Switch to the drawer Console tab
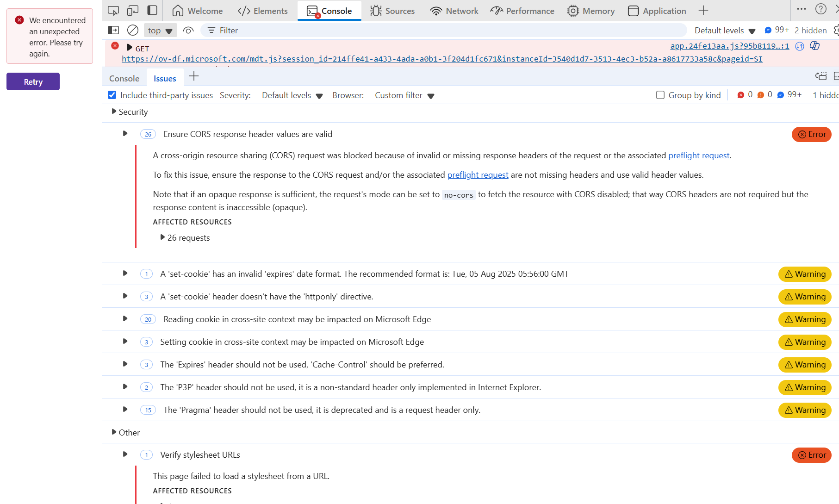 tap(124, 78)
